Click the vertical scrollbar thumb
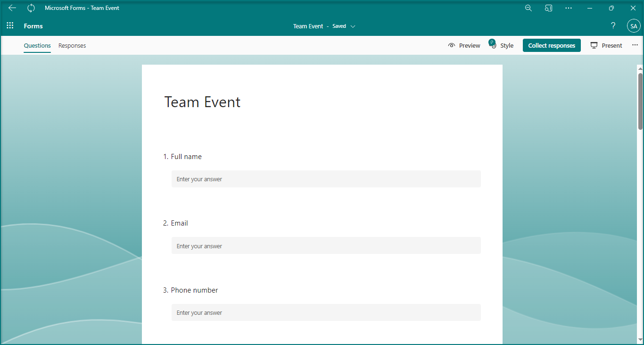This screenshot has width=644, height=345. 640,101
